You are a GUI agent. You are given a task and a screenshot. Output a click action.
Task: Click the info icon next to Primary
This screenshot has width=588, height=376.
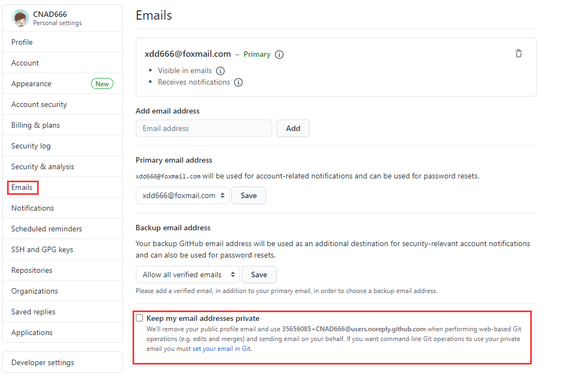279,55
